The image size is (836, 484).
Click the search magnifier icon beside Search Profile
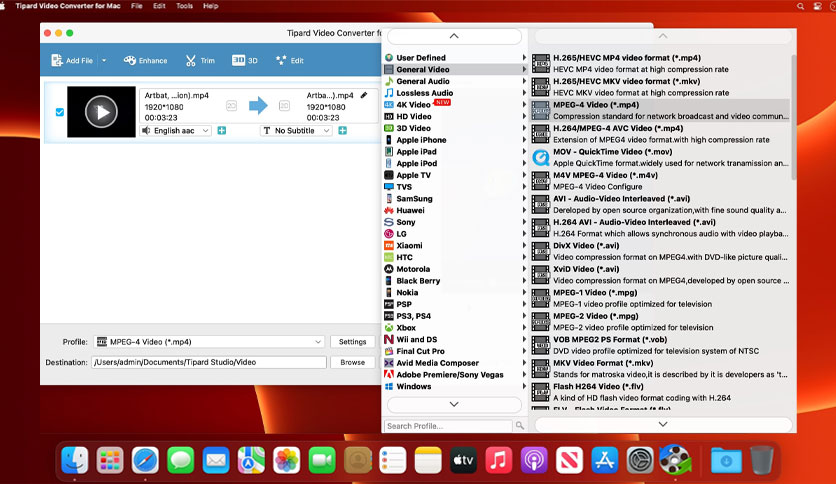click(x=520, y=425)
